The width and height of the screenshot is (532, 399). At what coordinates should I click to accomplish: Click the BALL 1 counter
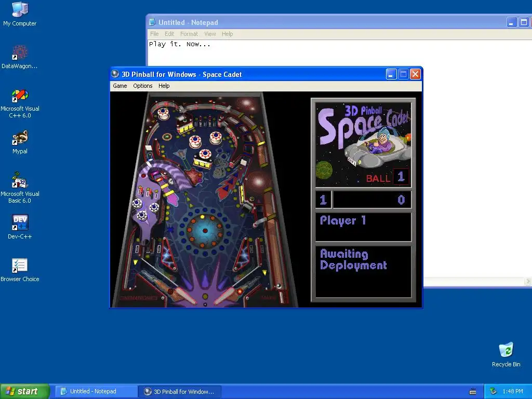pyautogui.click(x=387, y=177)
